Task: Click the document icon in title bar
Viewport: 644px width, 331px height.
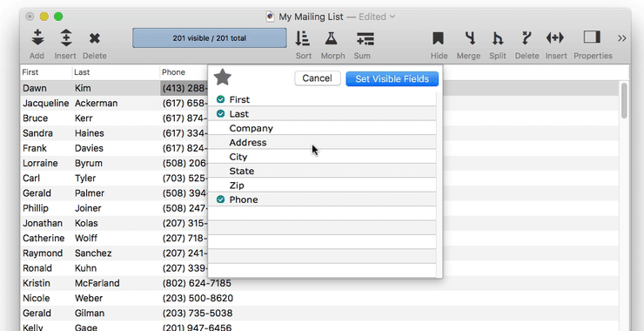Action: pyautogui.click(x=270, y=17)
